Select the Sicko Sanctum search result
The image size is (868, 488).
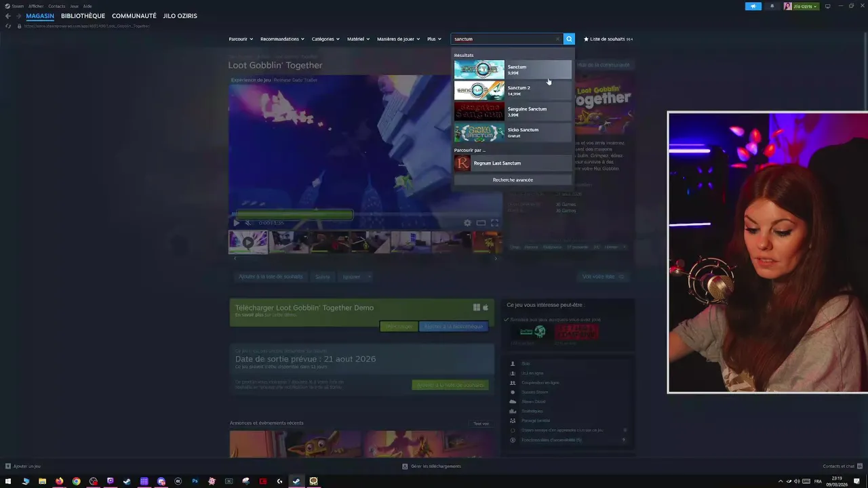point(513,132)
